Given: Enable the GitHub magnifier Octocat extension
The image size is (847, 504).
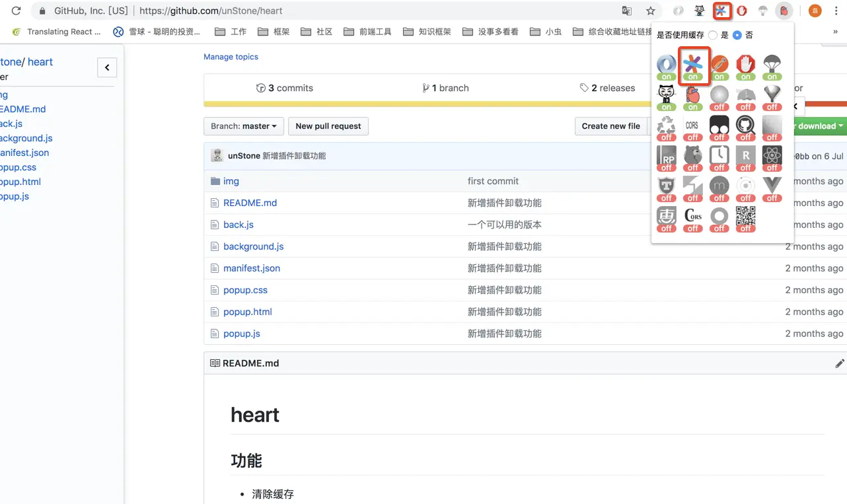Looking at the screenshot, I should 745,127.
